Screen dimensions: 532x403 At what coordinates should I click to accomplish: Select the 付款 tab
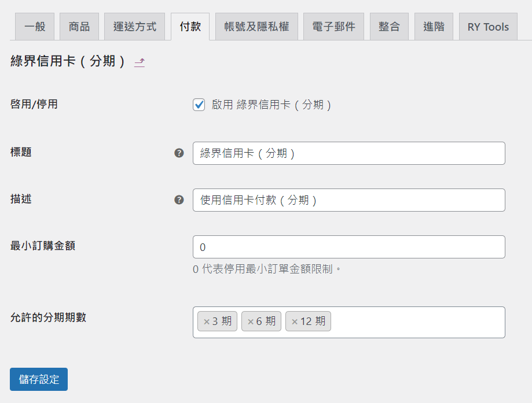point(190,27)
